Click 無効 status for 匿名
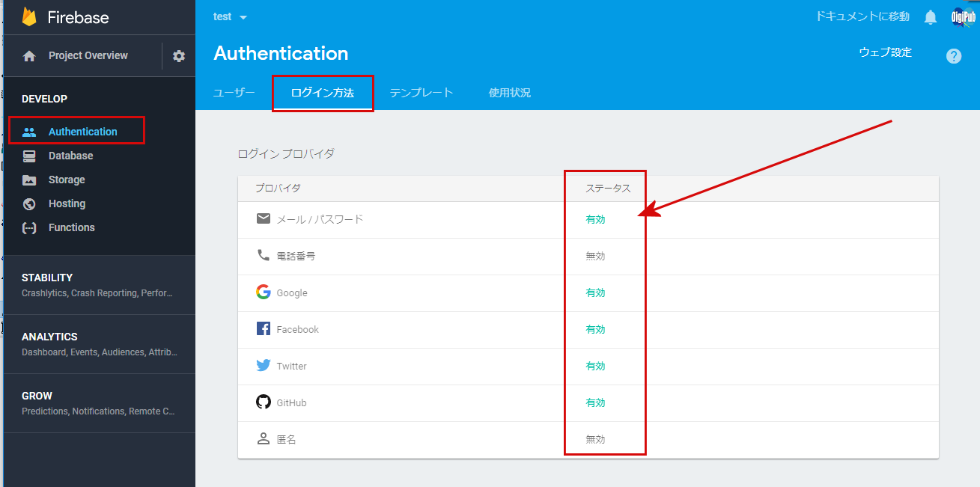Screen dimensions: 980x487 595,439
